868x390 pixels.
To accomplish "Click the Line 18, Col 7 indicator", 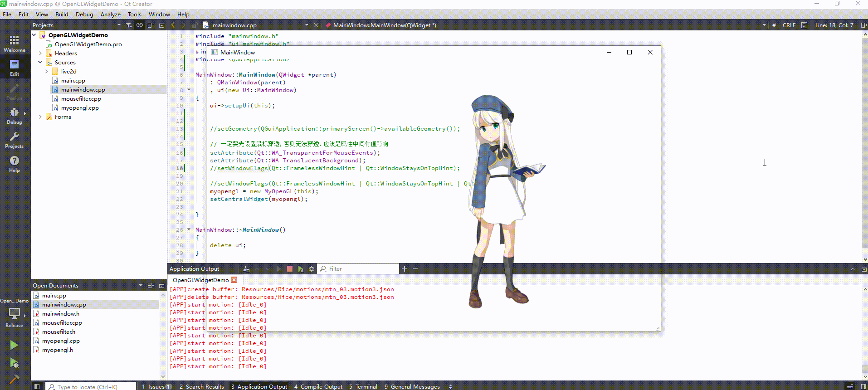I will pyautogui.click(x=834, y=25).
